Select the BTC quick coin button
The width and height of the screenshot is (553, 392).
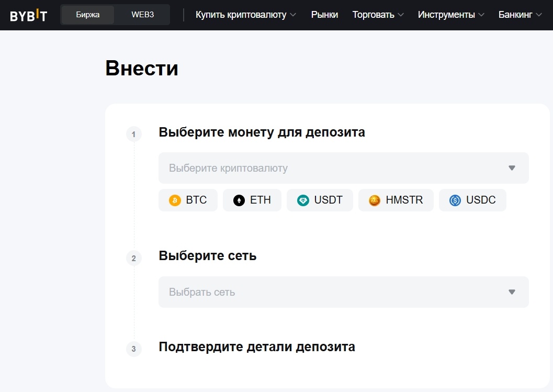pos(188,200)
